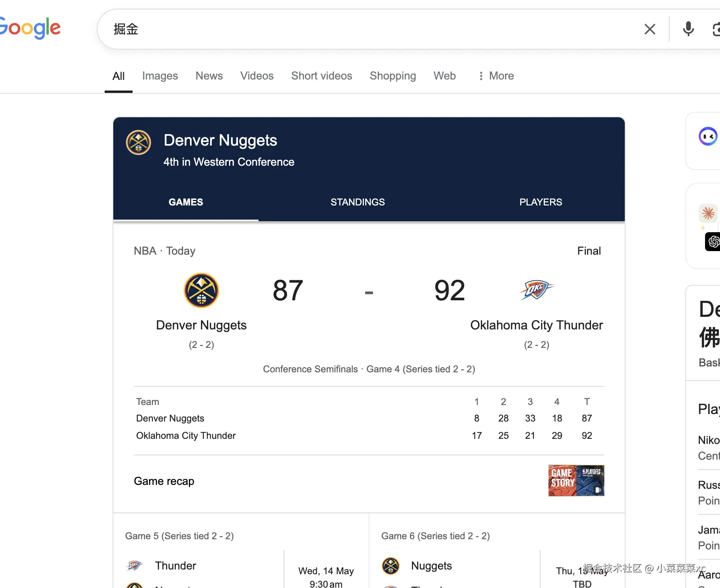
Task: Expand the More search options menu
Action: click(x=496, y=76)
